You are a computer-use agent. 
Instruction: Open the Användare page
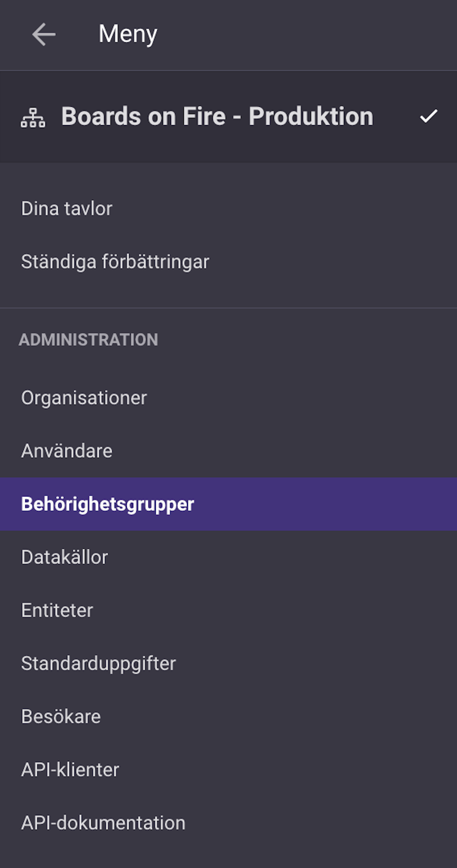pyautogui.click(x=228, y=451)
